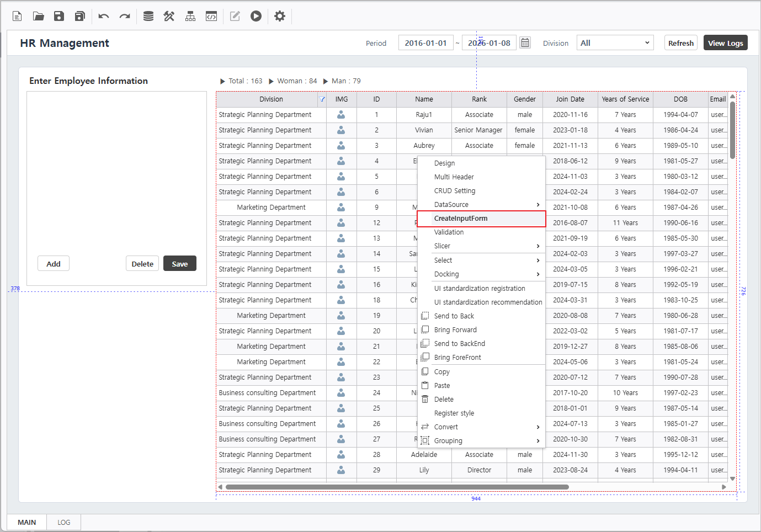Click the save all icon
The width and height of the screenshot is (761, 532).
click(80, 16)
